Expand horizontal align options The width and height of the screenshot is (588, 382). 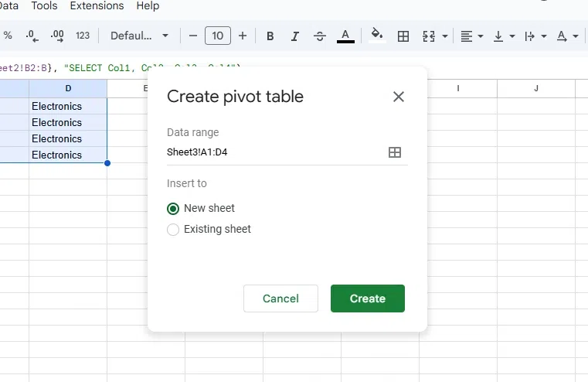471,36
